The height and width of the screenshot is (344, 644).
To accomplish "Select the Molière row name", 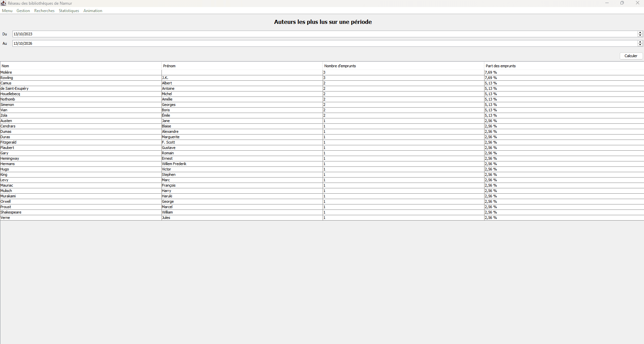I will click(x=81, y=72).
